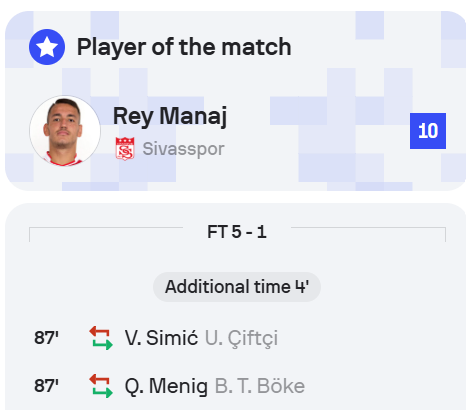Viewport: 466px width, 418px height.
Task: Select the Sivasspor team name
Action: (x=184, y=149)
